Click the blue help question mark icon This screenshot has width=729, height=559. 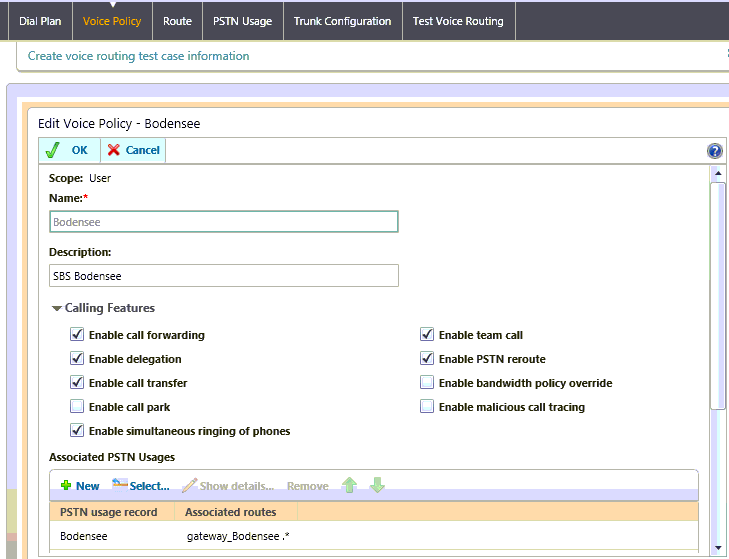pos(714,151)
